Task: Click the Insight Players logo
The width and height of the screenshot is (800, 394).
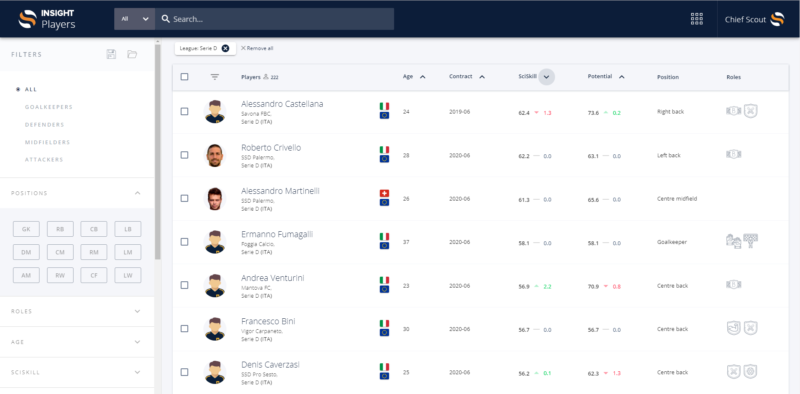Action: [47, 19]
